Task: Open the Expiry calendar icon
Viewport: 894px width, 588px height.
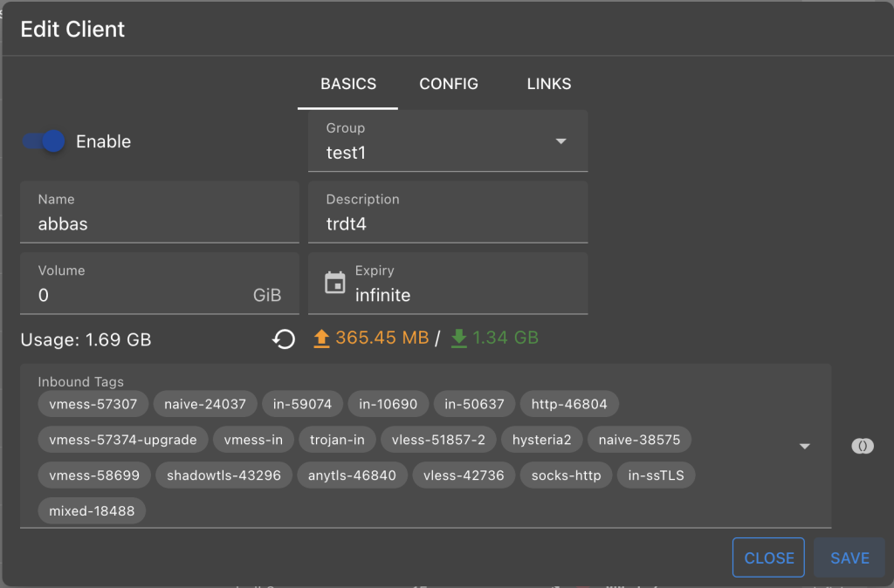Action: 335,283
